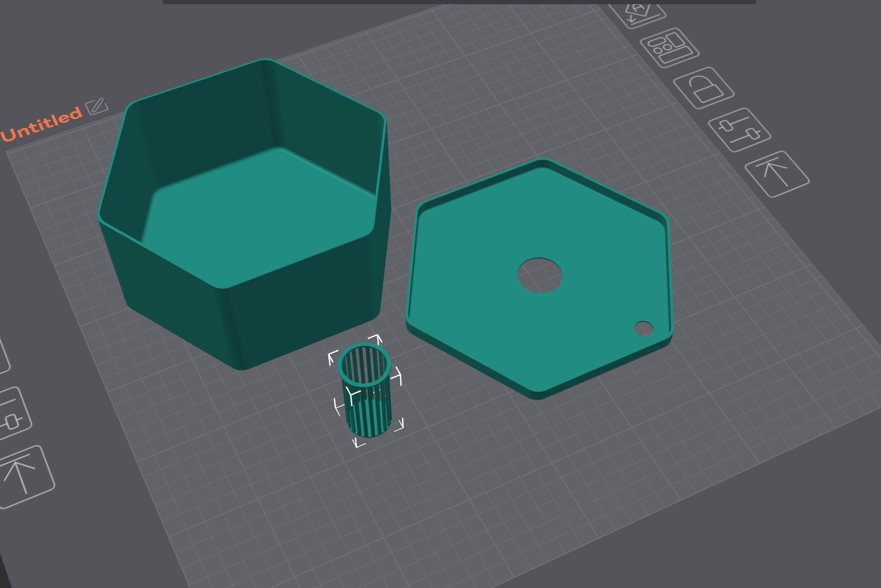Arrange objects on the Untitled plate
The width and height of the screenshot is (881, 588).
pyautogui.click(x=669, y=48)
